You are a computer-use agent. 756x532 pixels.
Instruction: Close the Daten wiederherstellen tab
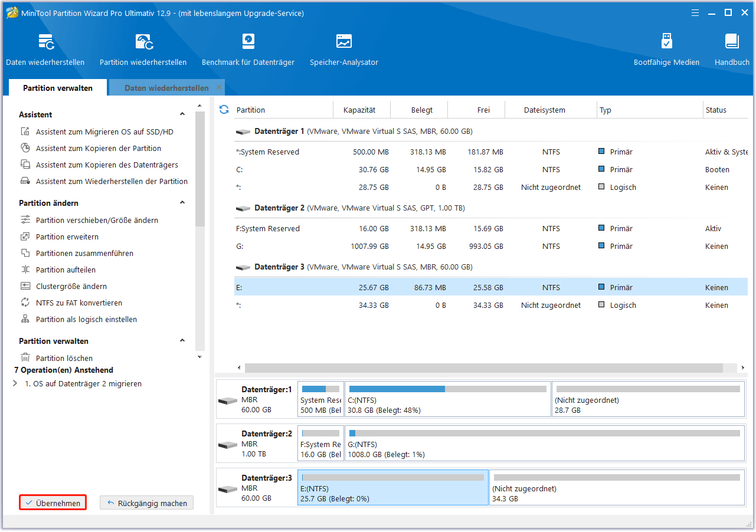tap(219, 87)
